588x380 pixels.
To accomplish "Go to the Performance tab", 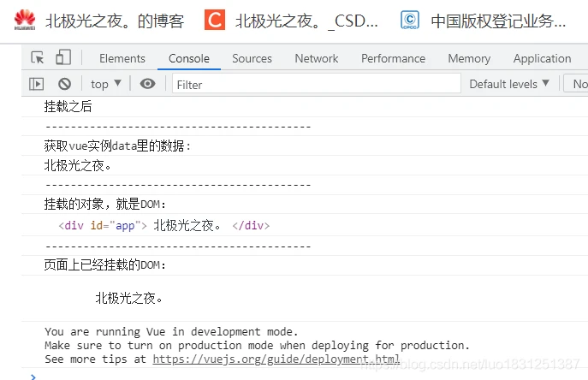I will [393, 58].
